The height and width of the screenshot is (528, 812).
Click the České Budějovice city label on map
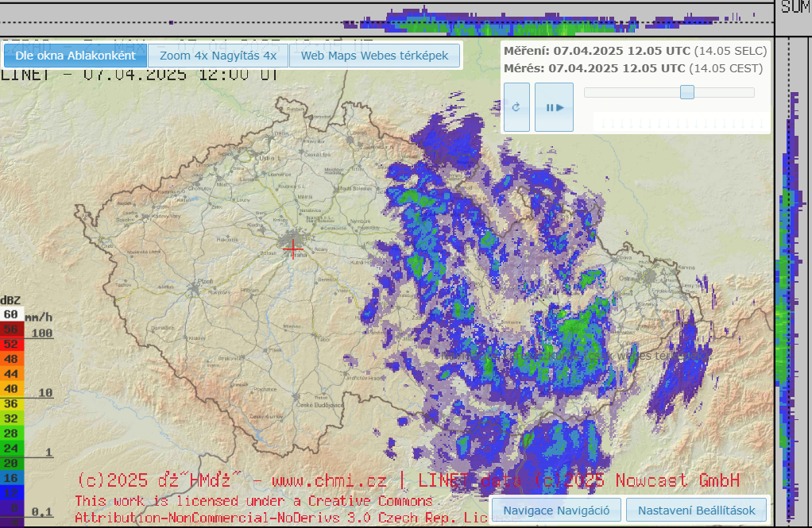click(319, 405)
